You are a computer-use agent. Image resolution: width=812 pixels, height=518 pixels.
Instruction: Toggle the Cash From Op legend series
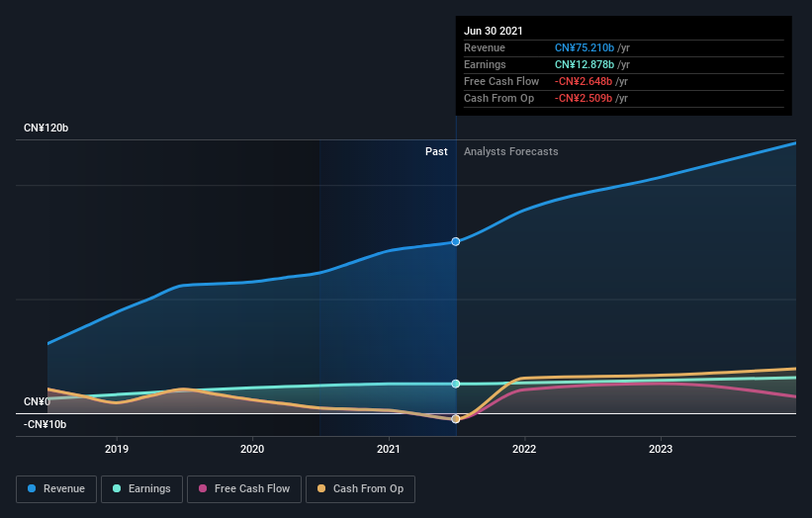pyautogui.click(x=360, y=489)
